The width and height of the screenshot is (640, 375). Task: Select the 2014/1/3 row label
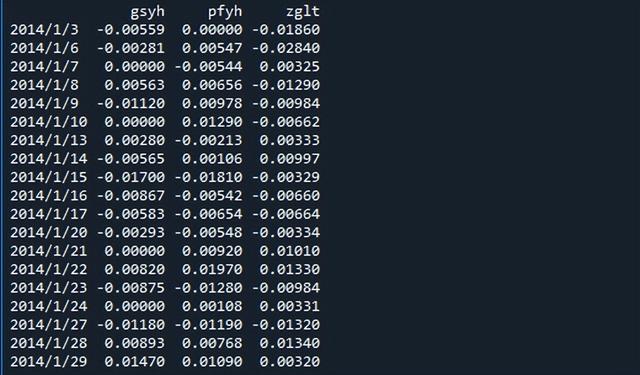coord(44,30)
